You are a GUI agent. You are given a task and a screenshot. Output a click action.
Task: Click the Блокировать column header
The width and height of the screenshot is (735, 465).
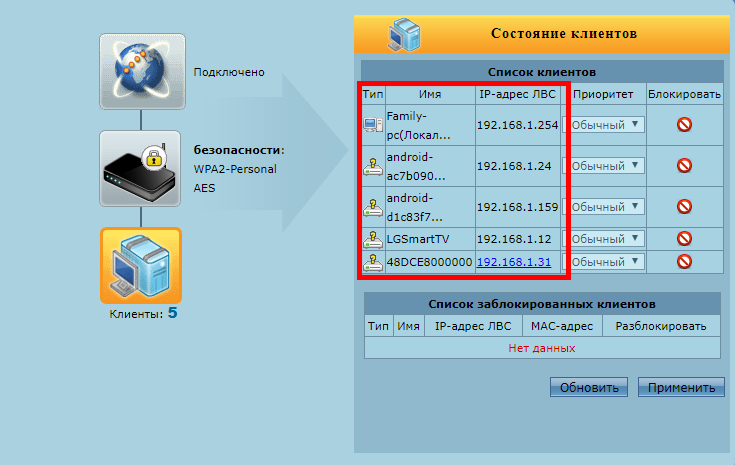coord(684,94)
